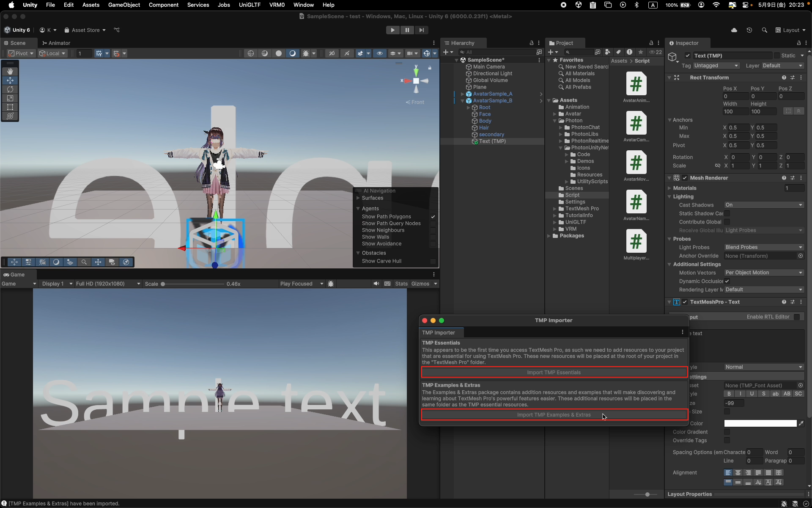Viewport: 812px width, 508px height.
Task: Toggle Enable RTL Editor checkbox
Action: point(797,317)
